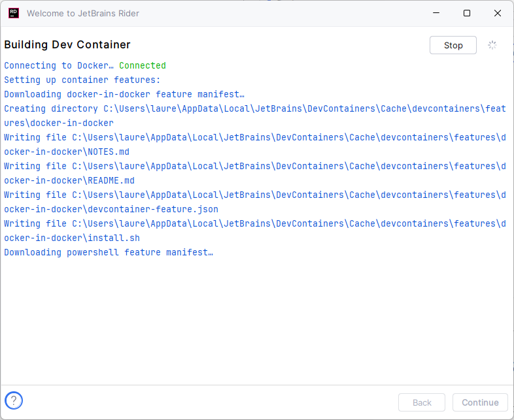Stop the Dev Container build
This screenshot has width=514, height=420.
click(x=453, y=45)
